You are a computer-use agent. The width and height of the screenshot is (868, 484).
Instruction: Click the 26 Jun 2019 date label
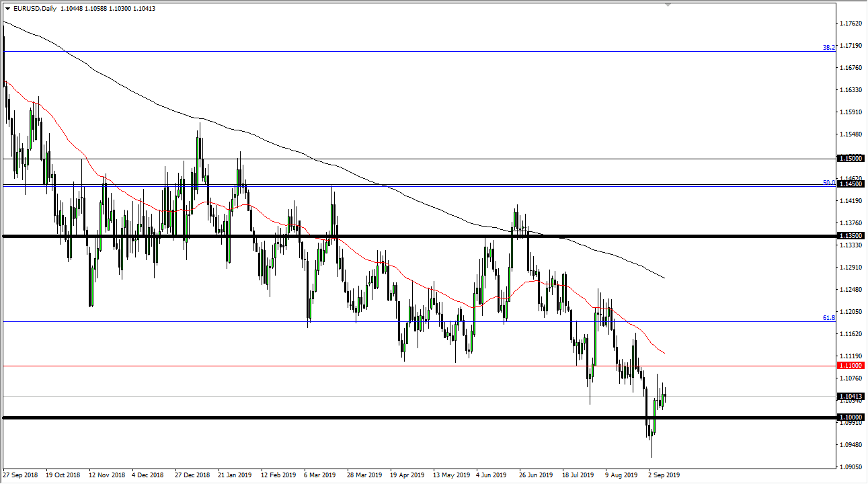tap(537, 475)
